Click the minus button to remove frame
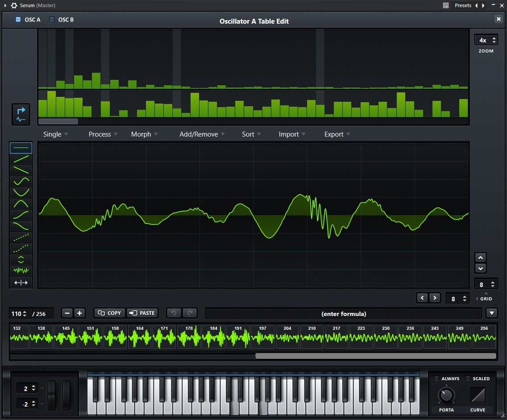This screenshot has width=507, height=420. point(67,313)
